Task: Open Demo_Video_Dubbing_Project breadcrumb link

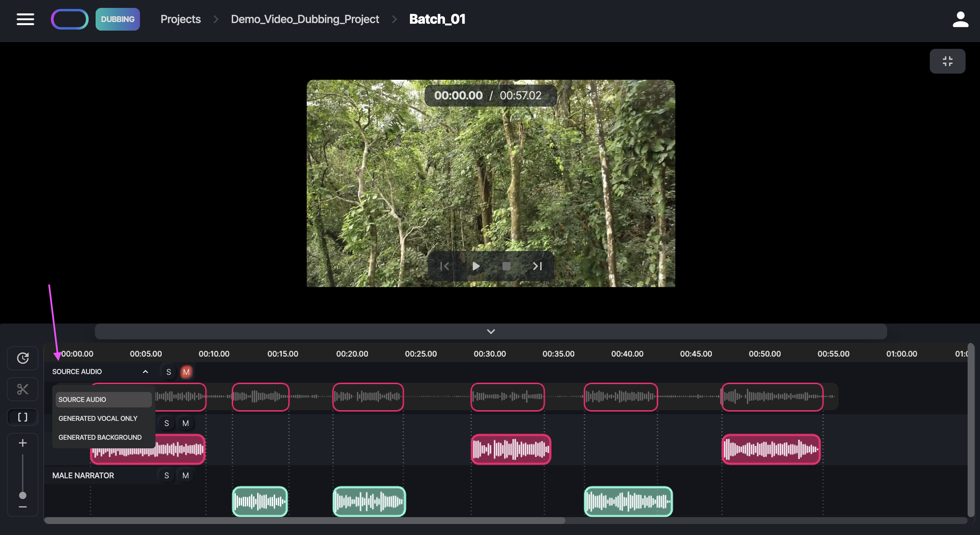Action: tap(304, 19)
